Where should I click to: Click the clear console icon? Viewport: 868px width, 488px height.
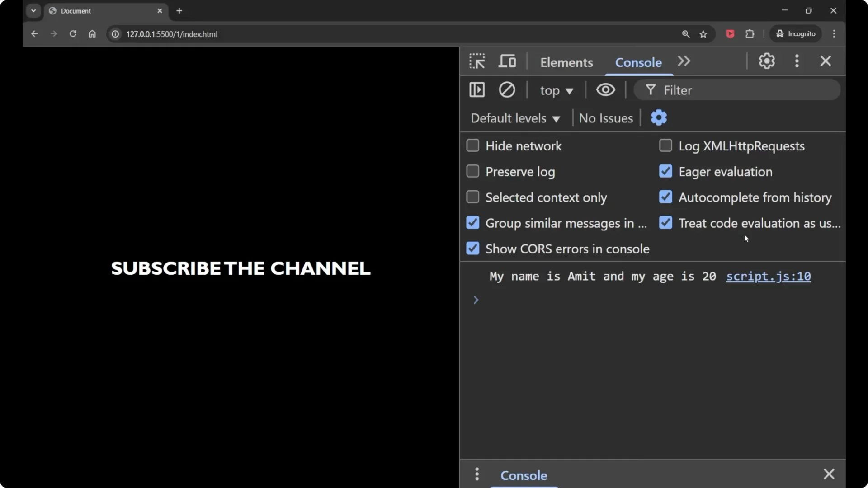507,90
